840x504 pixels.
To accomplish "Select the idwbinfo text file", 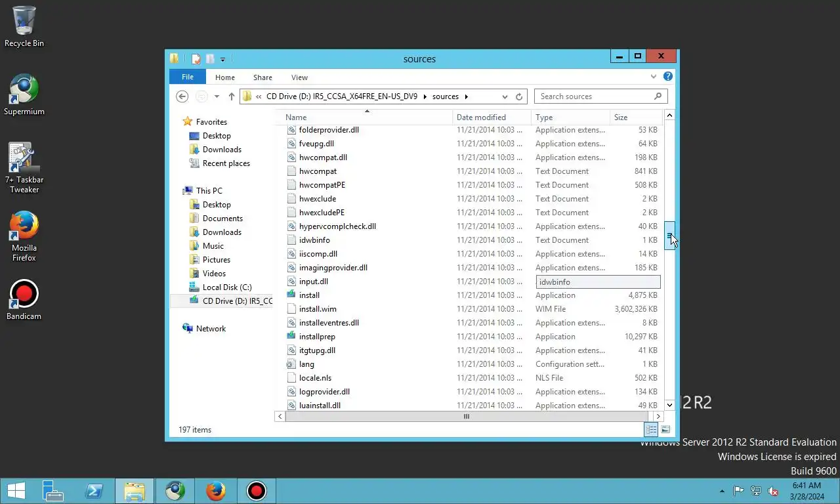I will point(314,240).
